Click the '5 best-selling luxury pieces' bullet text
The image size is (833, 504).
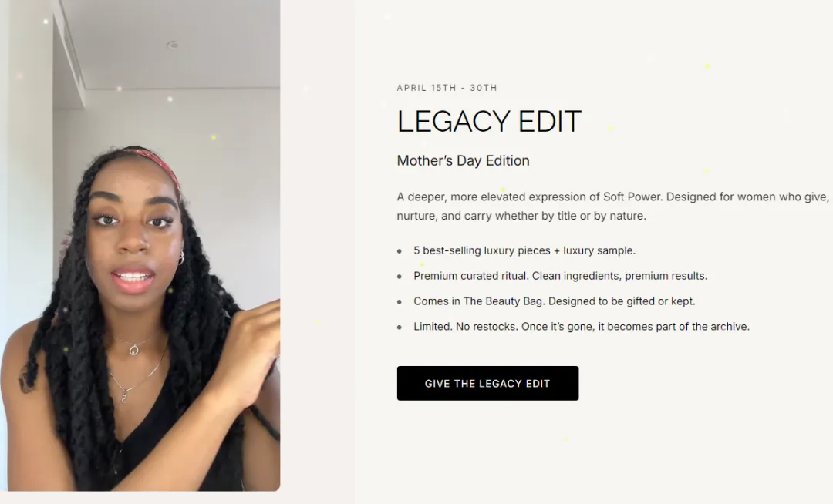(524, 250)
